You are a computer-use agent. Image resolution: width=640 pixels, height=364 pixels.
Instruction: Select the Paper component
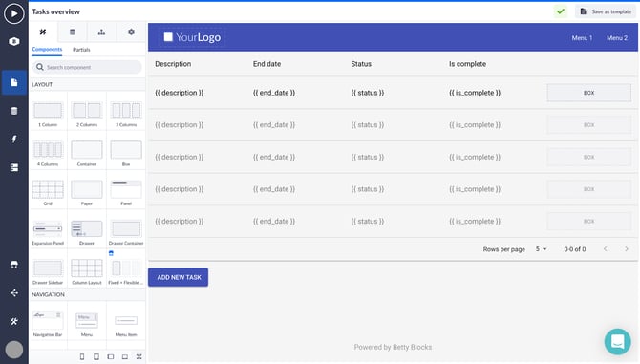87,192
